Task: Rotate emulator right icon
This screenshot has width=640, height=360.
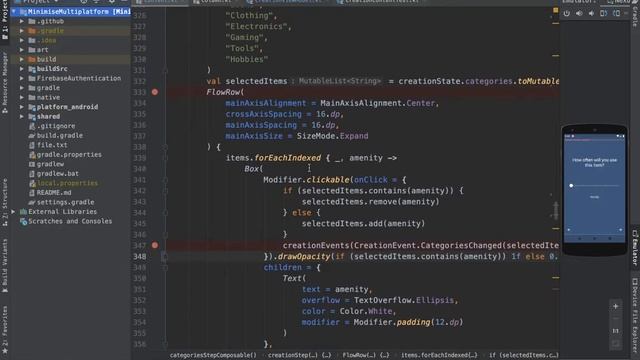Action: coord(616,13)
